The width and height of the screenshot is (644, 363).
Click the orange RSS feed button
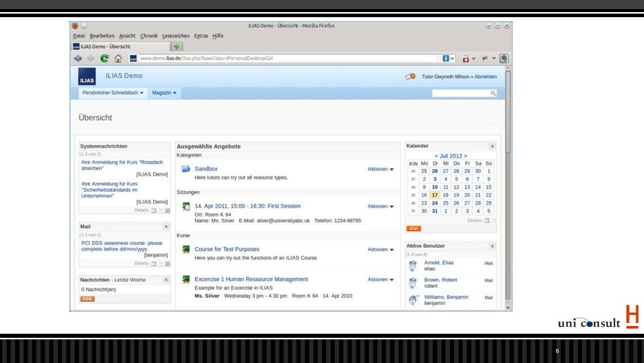tap(87, 299)
